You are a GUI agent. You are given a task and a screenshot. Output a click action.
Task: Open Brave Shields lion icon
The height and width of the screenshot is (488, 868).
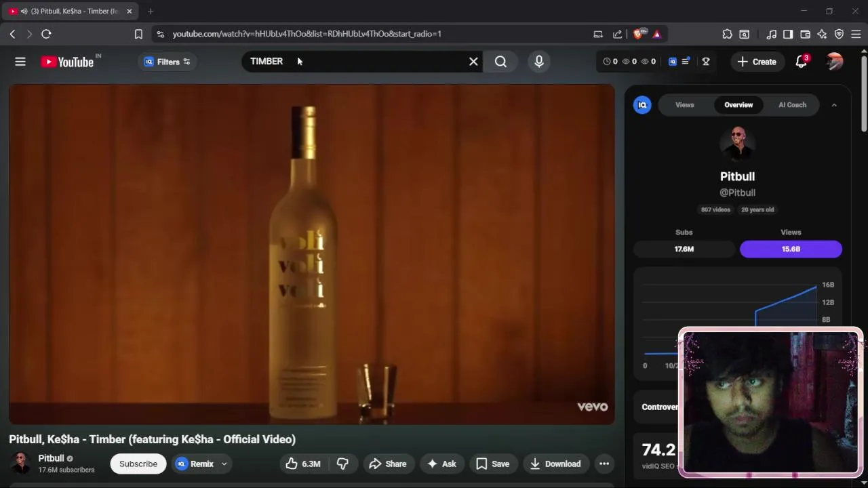click(x=639, y=34)
